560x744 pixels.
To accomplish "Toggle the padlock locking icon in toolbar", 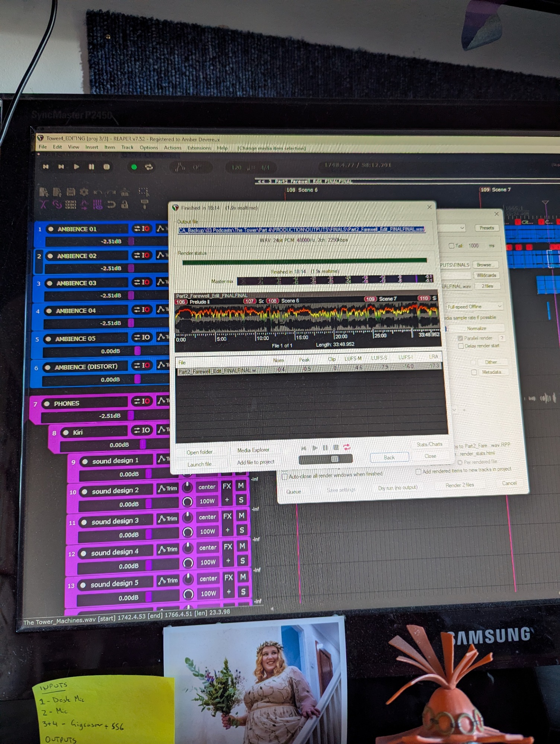I will pyautogui.click(x=125, y=205).
